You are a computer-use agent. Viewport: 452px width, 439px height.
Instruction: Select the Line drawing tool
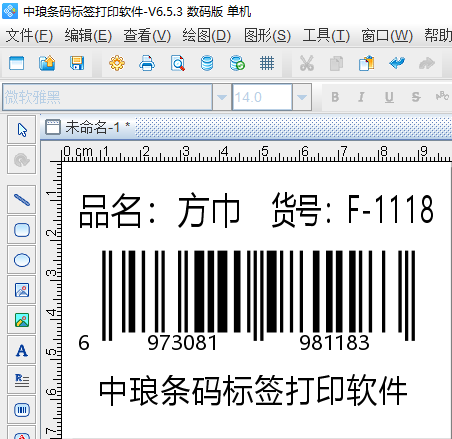tap(22, 200)
